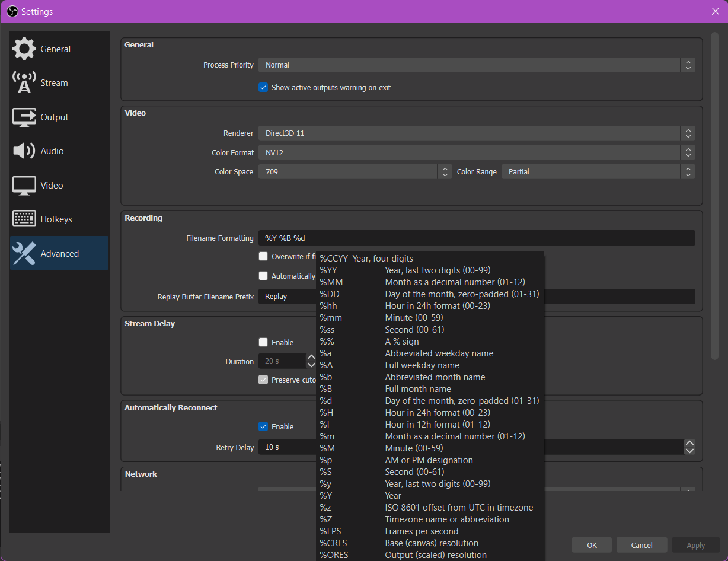Select the %hh hour entry
728x561 pixels.
pyautogui.click(x=430, y=306)
